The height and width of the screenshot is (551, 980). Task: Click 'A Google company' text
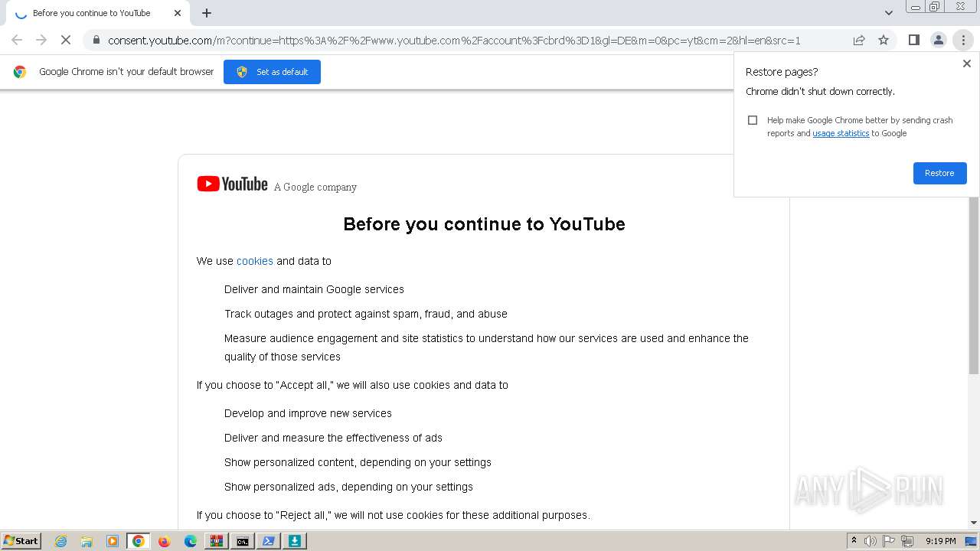pyautogui.click(x=315, y=187)
